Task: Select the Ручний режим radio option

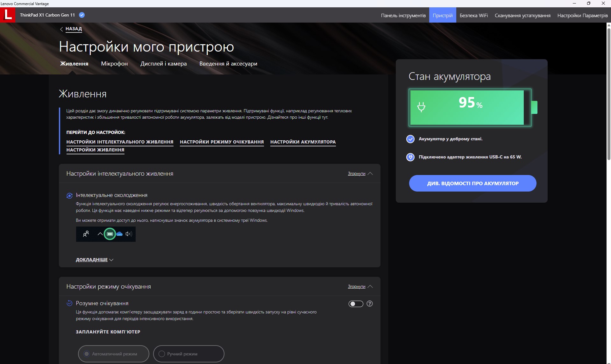Action: [x=162, y=354]
